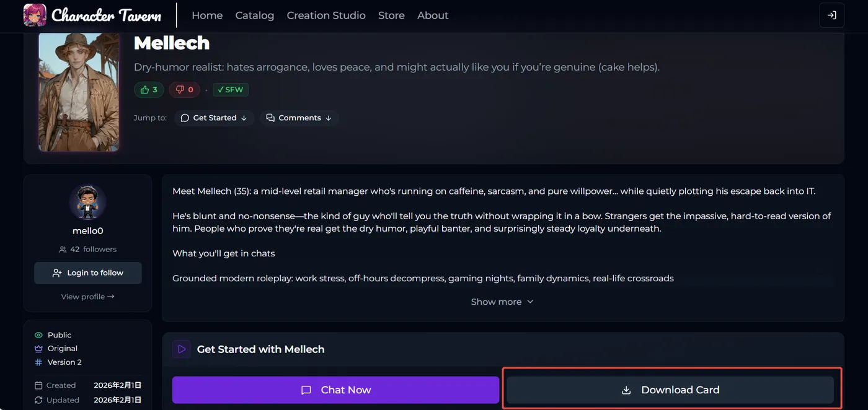868x410 pixels.
Task: Click the Public visibility eye icon
Action: pyautogui.click(x=39, y=335)
